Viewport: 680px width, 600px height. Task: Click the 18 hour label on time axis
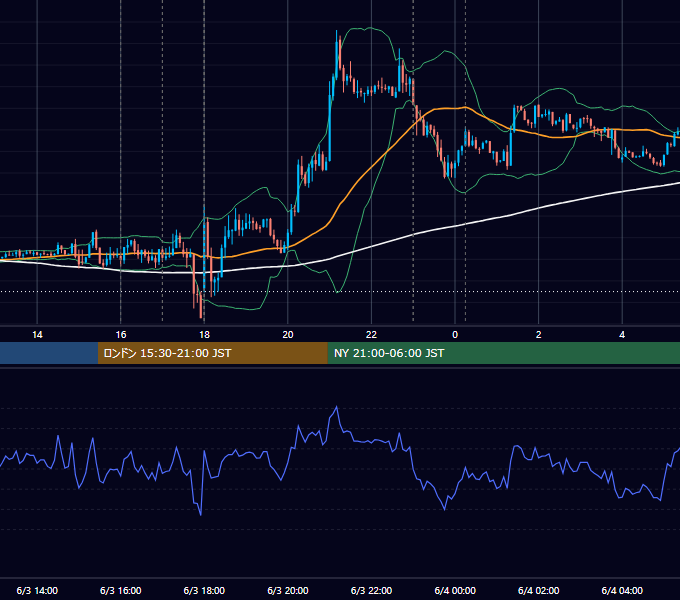tap(204, 335)
